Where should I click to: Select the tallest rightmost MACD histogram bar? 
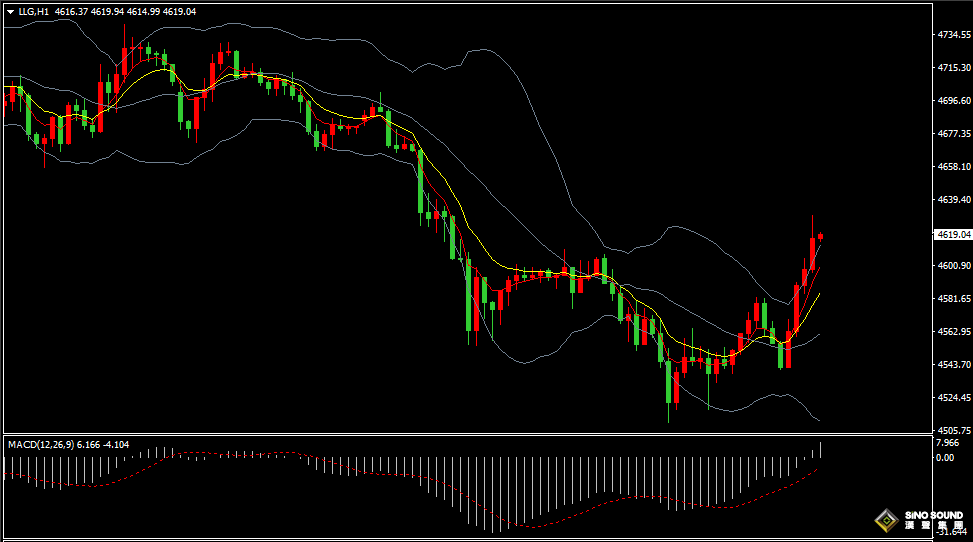coord(821,449)
